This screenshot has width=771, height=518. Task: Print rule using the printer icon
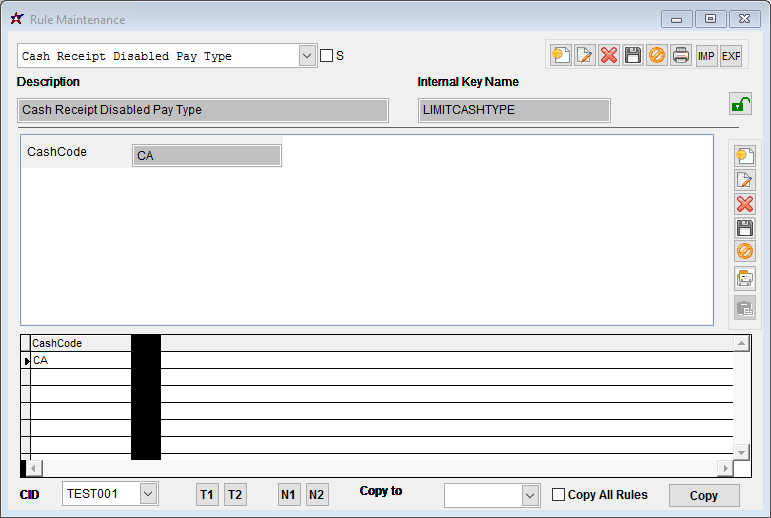(681, 56)
